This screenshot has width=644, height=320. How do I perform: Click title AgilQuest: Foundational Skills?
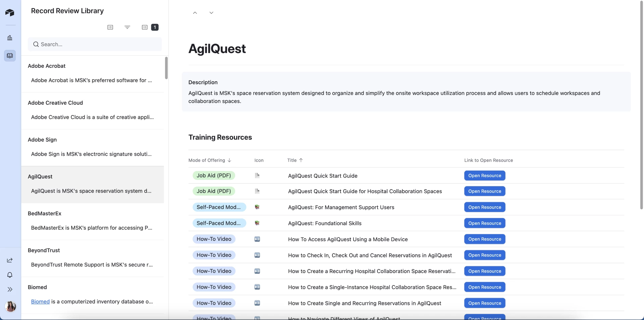pyautogui.click(x=325, y=223)
